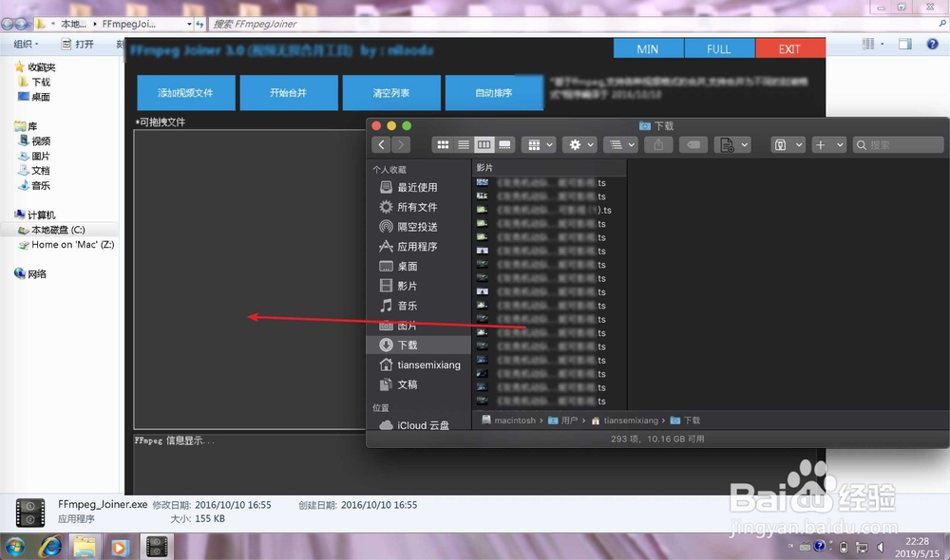Open 文稿 in Finder sidebar
The width and height of the screenshot is (950, 560).
point(418,384)
